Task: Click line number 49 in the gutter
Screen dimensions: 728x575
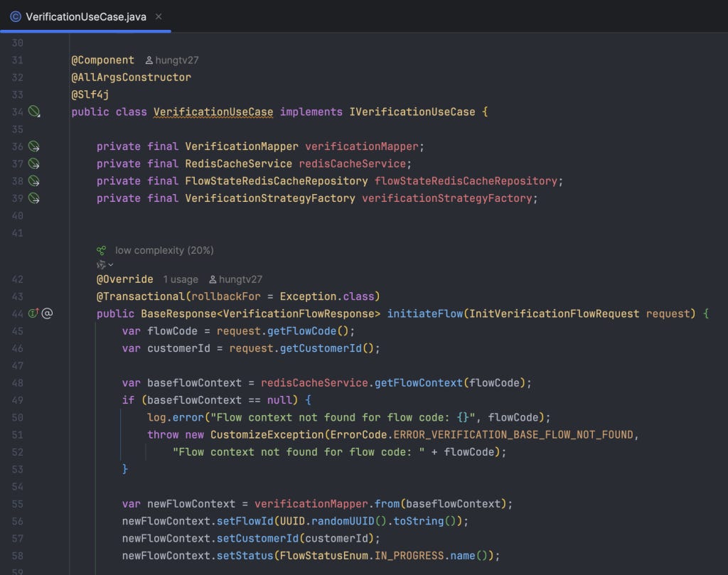Action: click(x=17, y=400)
